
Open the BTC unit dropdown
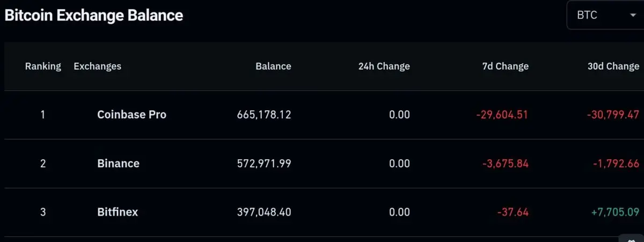(605, 16)
